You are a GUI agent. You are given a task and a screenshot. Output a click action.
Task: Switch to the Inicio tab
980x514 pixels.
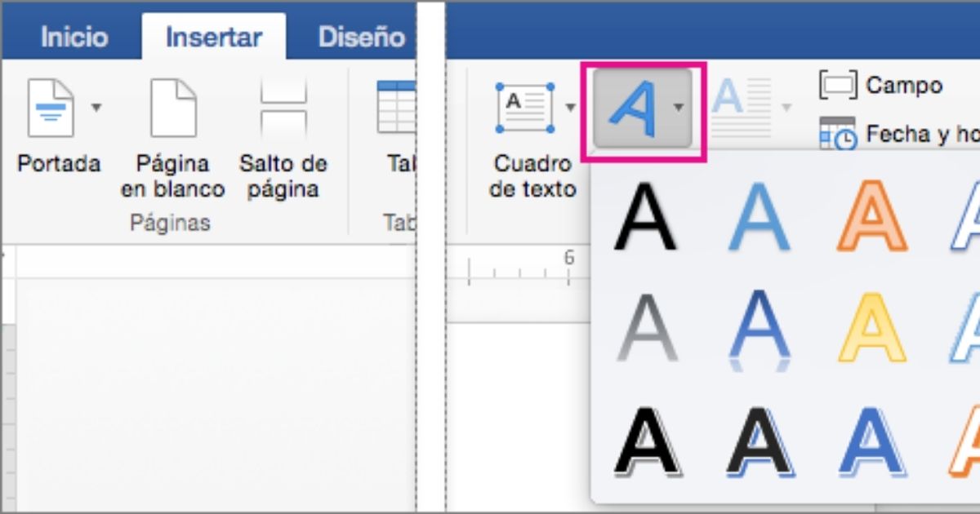coord(73,38)
